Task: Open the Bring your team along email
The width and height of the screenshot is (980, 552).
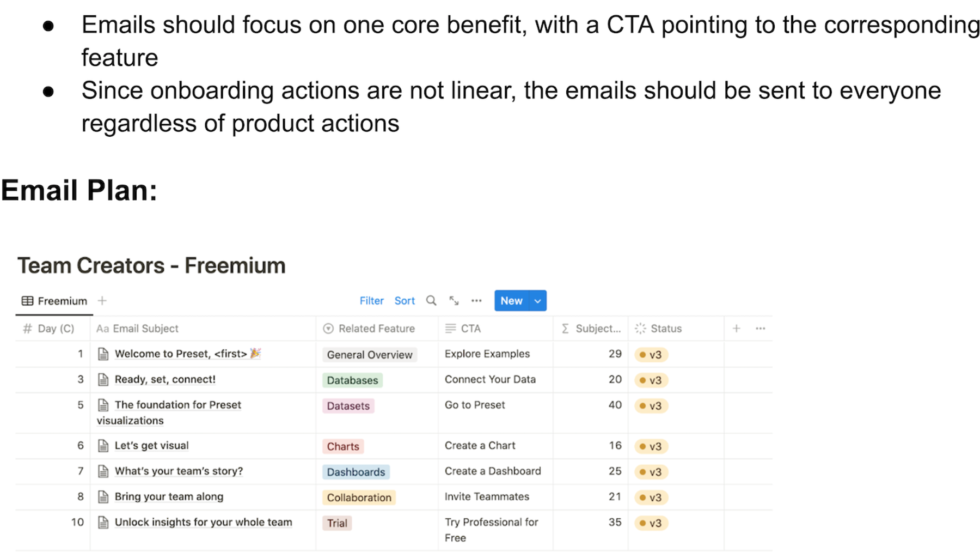Action: [x=169, y=496]
